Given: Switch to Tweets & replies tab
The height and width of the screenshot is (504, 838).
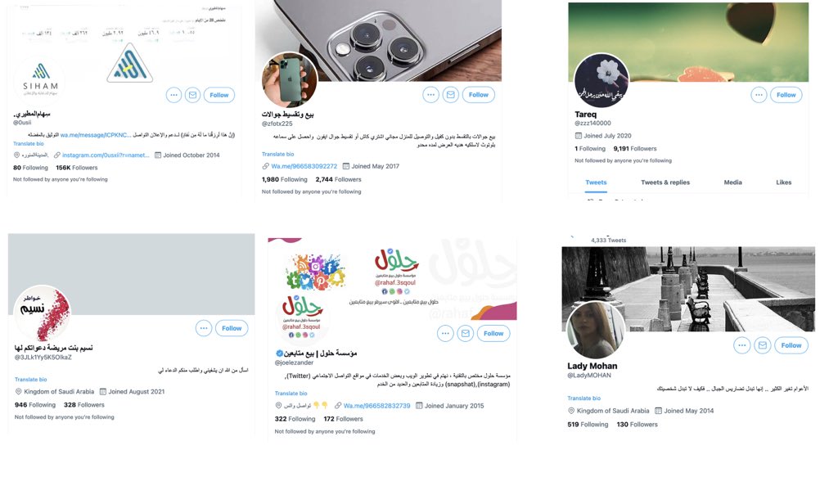Looking at the screenshot, I should [665, 182].
